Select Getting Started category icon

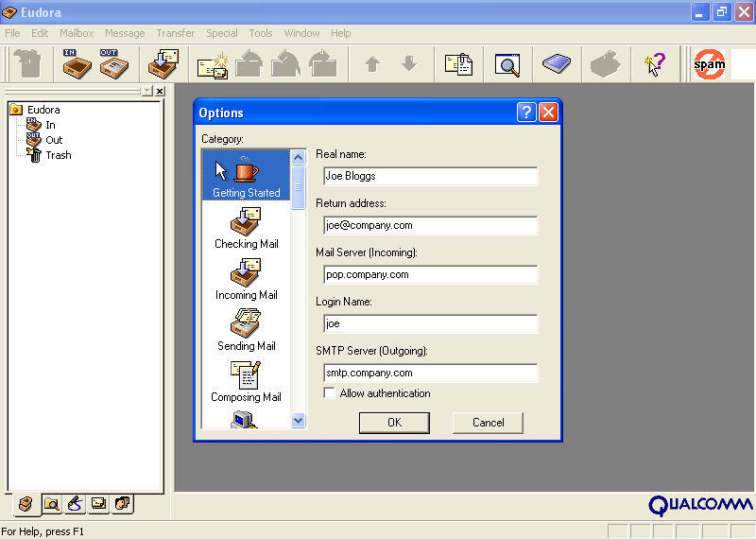(x=247, y=176)
